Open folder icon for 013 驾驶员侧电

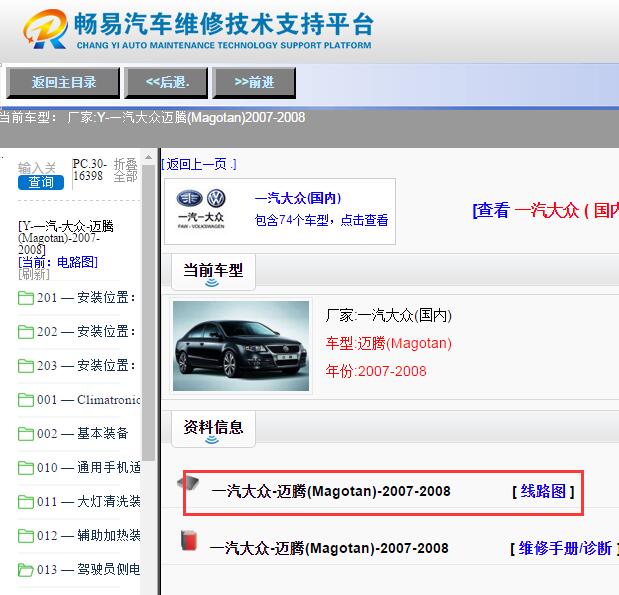pyautogui.click(x=26, y=570)
